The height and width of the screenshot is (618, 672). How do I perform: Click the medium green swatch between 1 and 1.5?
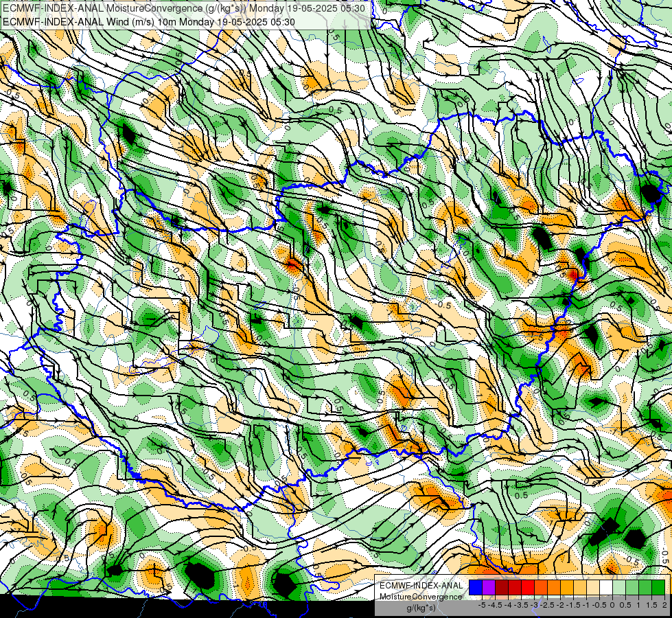[645, 587]
